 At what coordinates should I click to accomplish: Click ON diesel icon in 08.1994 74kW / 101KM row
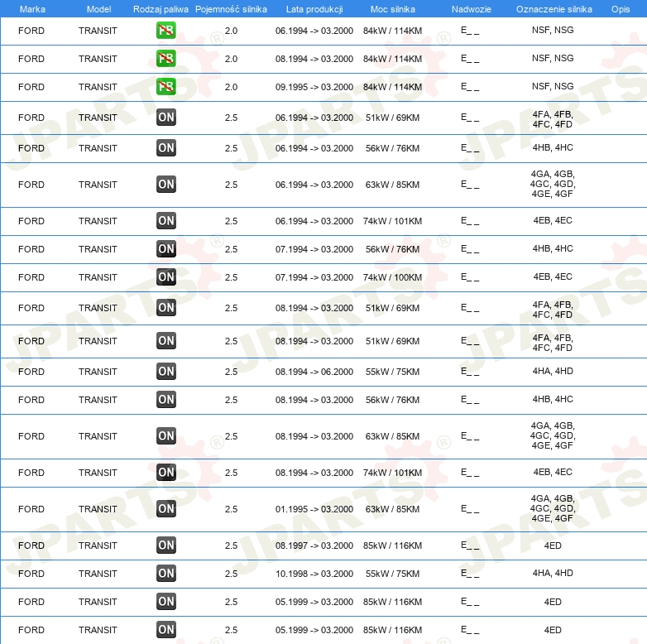[x=166, y=472]
